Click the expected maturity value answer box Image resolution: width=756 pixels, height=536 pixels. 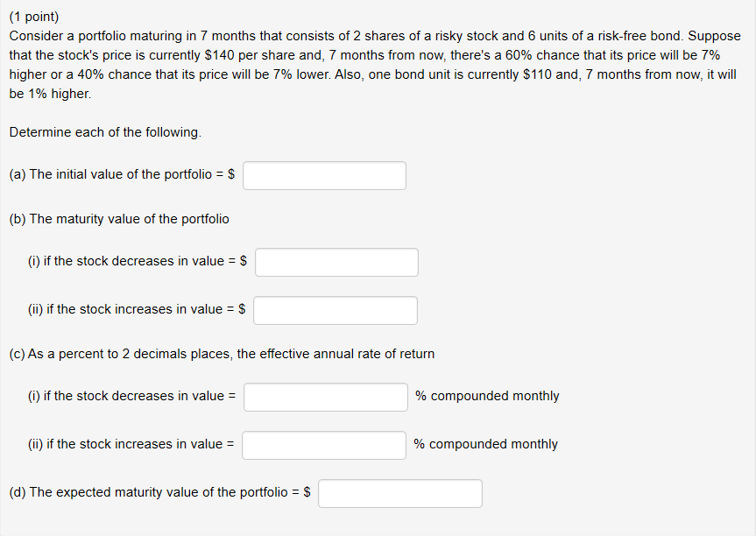pyautogui.click(x=399, y=493)
